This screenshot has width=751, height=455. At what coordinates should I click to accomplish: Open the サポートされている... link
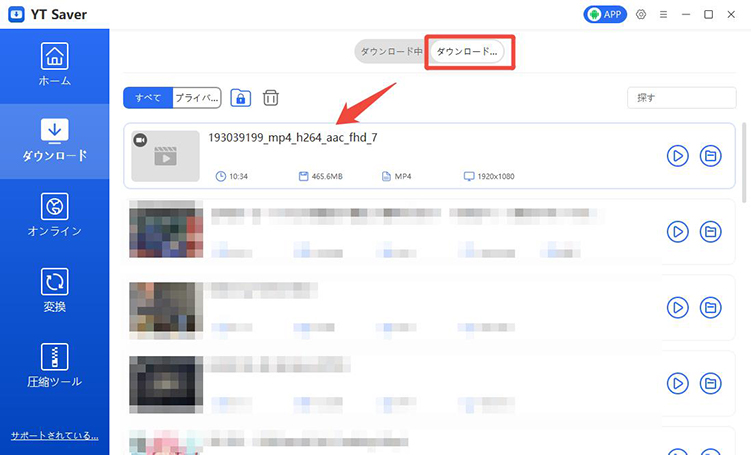[x=55, y=435]
